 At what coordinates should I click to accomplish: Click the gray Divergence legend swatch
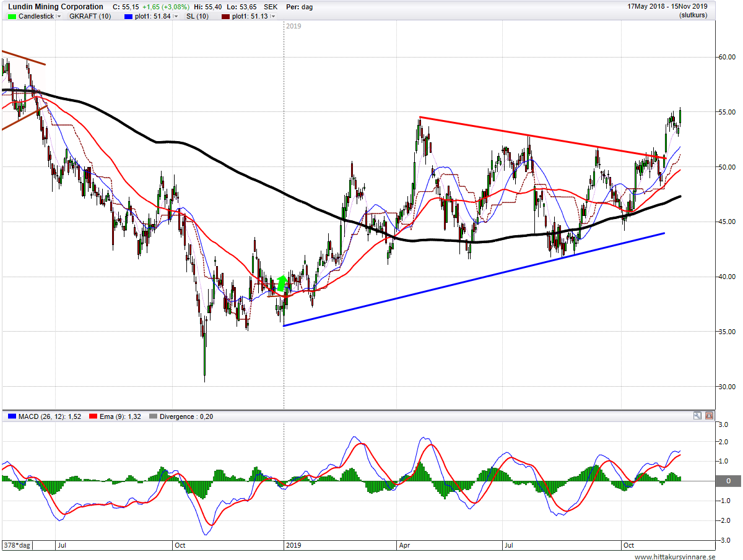click(153, 416)
